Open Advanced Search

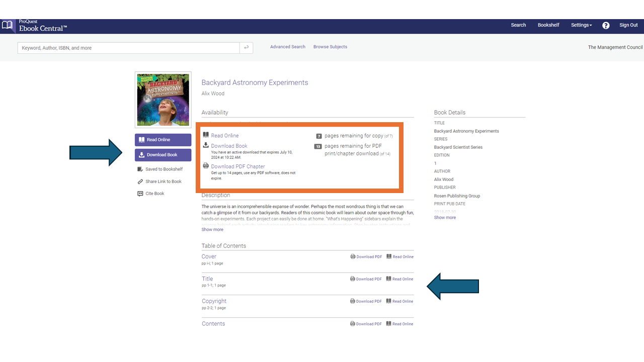(288, 47)
